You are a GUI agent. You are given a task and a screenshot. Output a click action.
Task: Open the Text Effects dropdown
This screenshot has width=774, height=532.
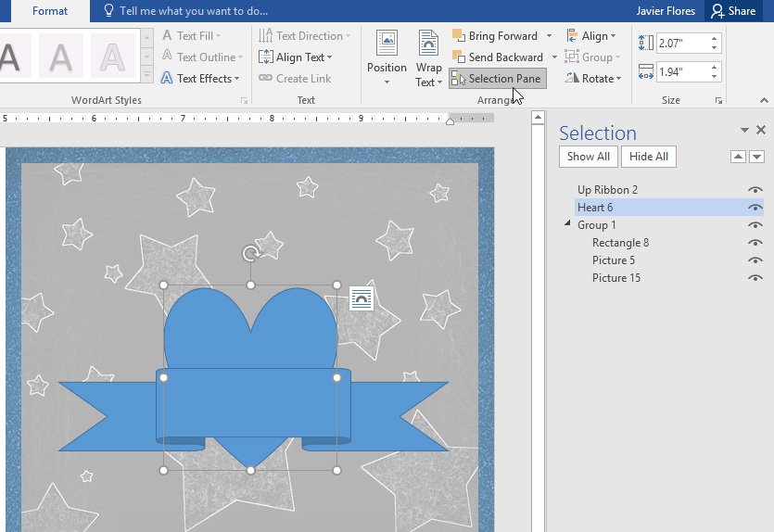pos(201,79)
